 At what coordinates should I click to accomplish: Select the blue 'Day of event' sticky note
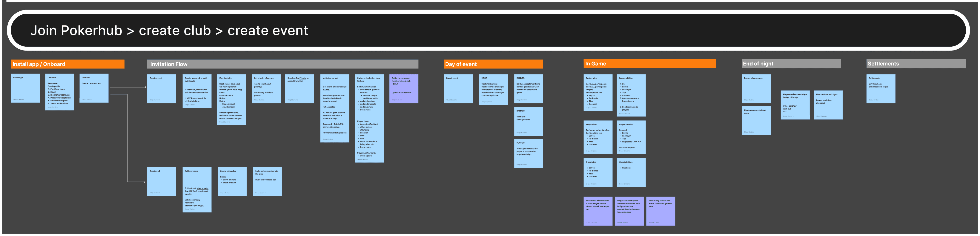(458, 88)
